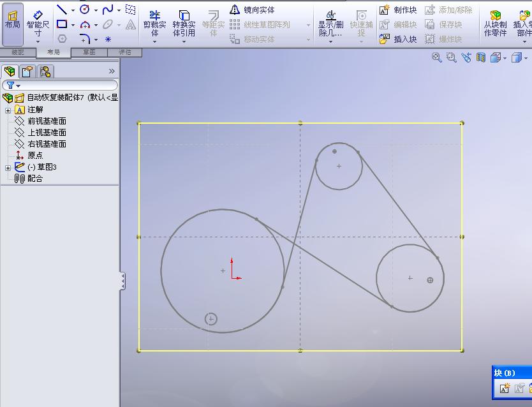
Task: Select the Spline sketch tool
Action: tap(108, 10)
